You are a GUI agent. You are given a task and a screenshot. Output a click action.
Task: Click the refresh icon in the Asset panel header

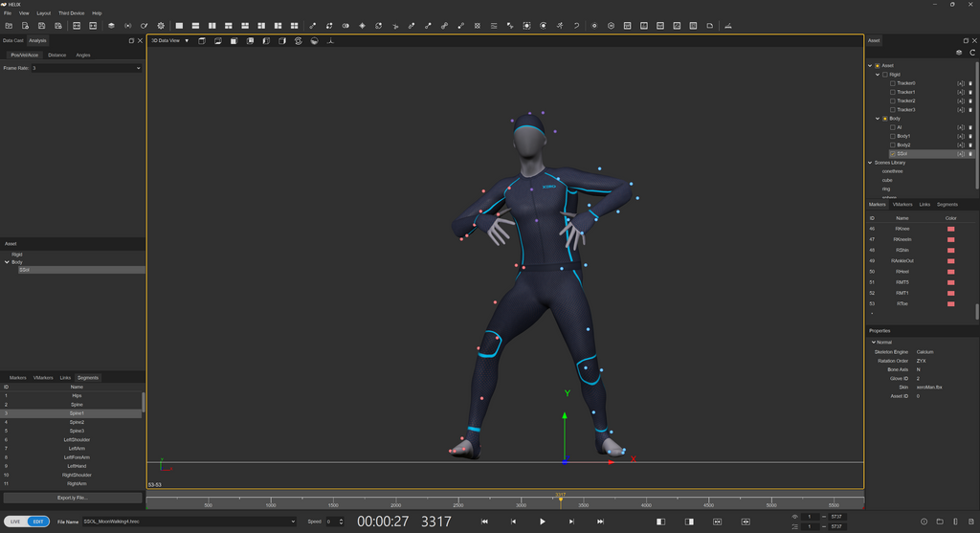tap(972, 53)
